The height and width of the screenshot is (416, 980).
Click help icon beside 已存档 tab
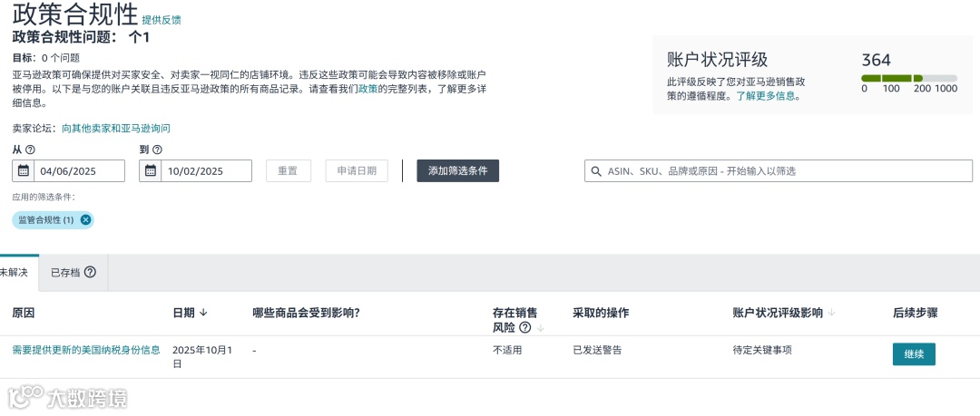click(x=90, y=272)
